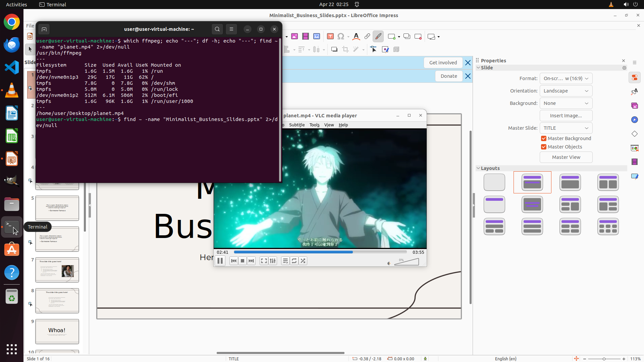Viewport: 644px width, 362px height.
Task: Toggle VLC fullscreen icon
Action: [x=264, y=261]
